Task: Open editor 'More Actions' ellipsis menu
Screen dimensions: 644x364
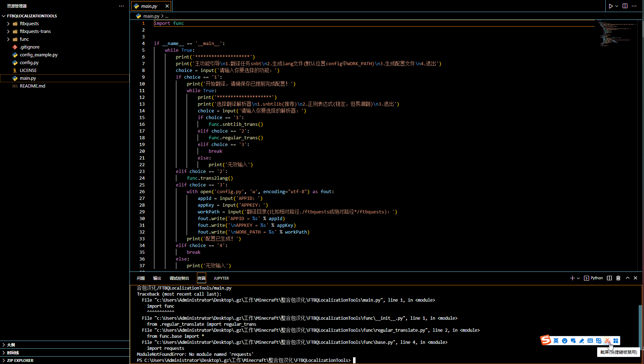Action: 635,6
